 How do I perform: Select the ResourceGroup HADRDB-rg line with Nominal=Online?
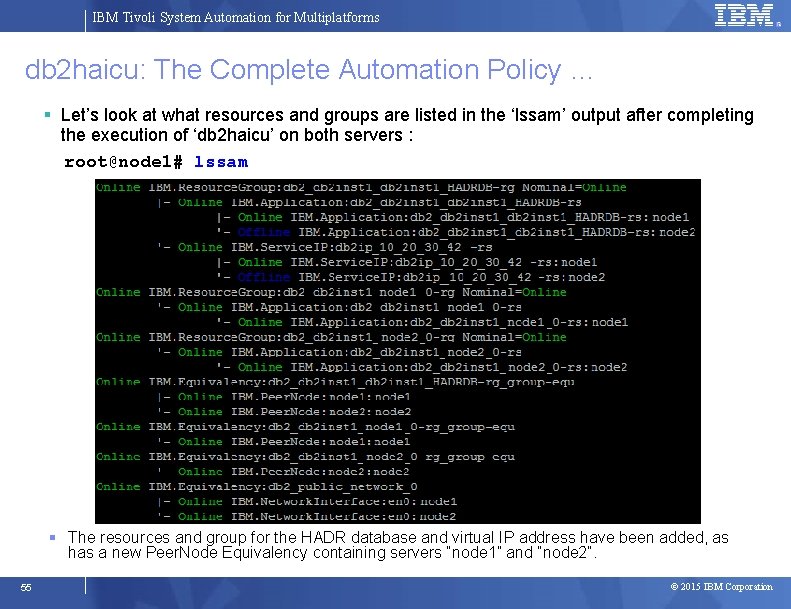tap(361, 187)
